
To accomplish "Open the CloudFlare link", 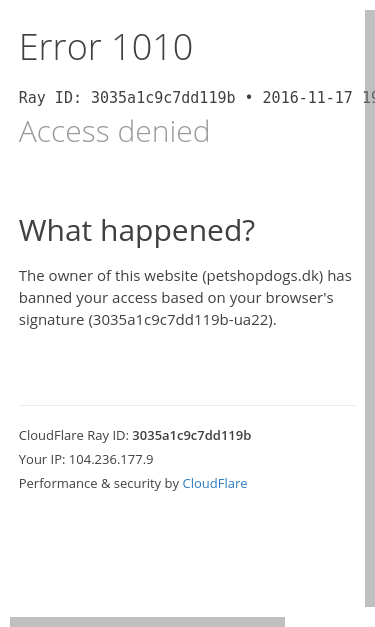I will [x=215, y=483].
